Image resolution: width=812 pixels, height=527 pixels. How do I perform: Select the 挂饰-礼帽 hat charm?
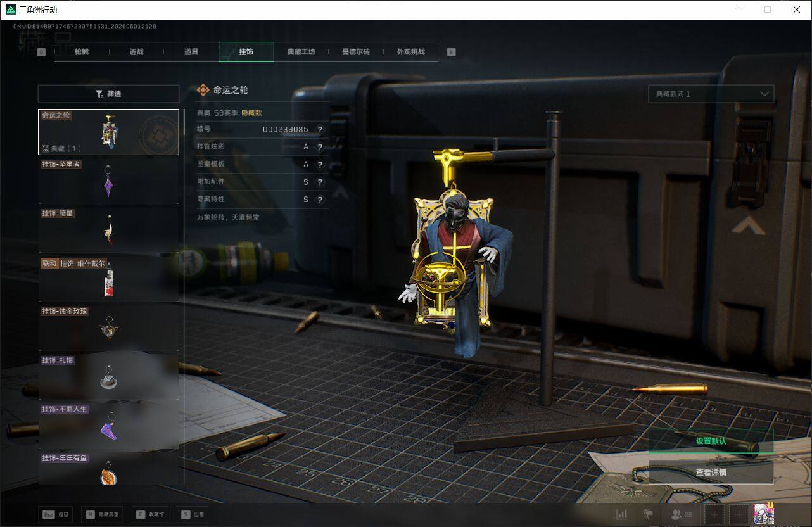tap(108, 377)
